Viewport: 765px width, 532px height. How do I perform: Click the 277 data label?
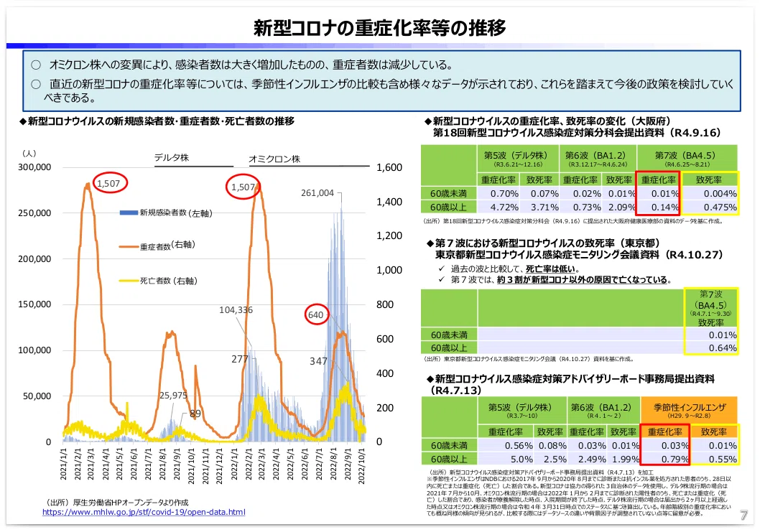click(239, 360)
